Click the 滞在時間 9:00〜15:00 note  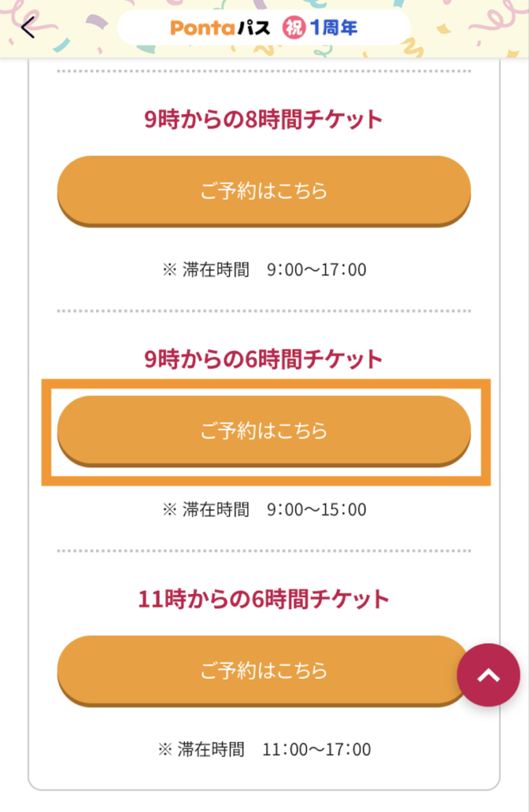264,509
